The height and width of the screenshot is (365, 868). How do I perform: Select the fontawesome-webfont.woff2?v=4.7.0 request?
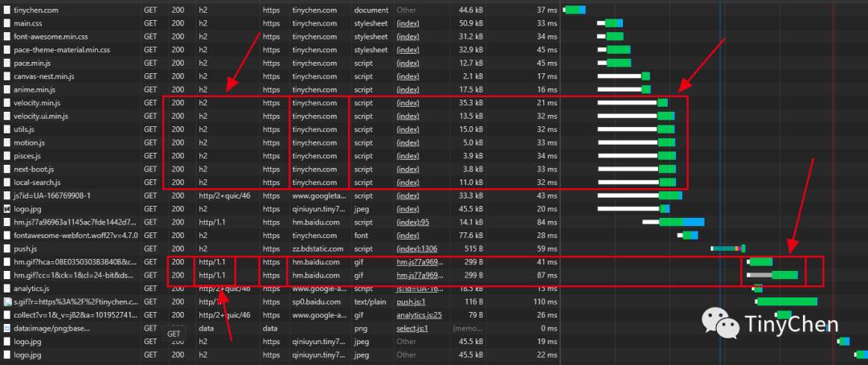[x=75, y=235]
